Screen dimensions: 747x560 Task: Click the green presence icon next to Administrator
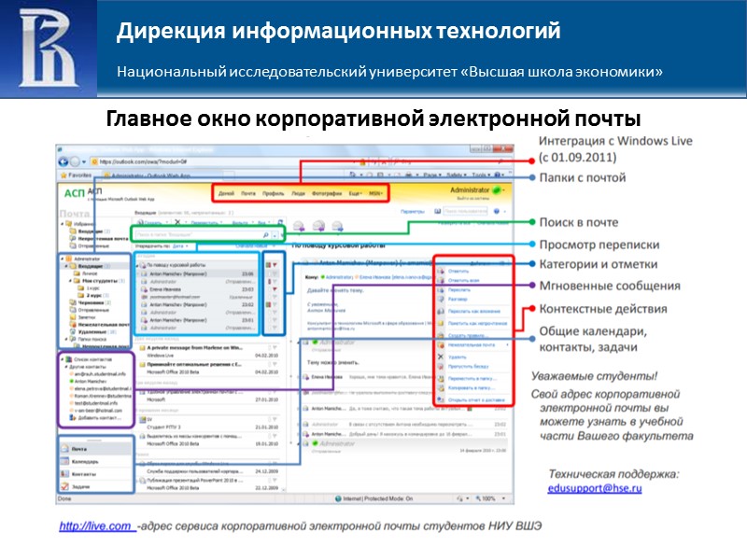(497, 190)
